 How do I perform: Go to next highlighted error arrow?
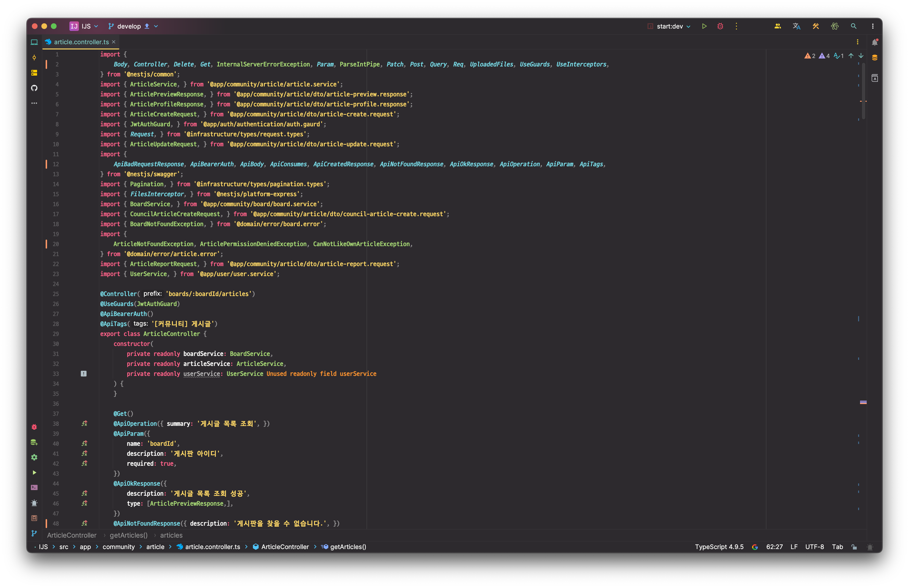point(861,56)
